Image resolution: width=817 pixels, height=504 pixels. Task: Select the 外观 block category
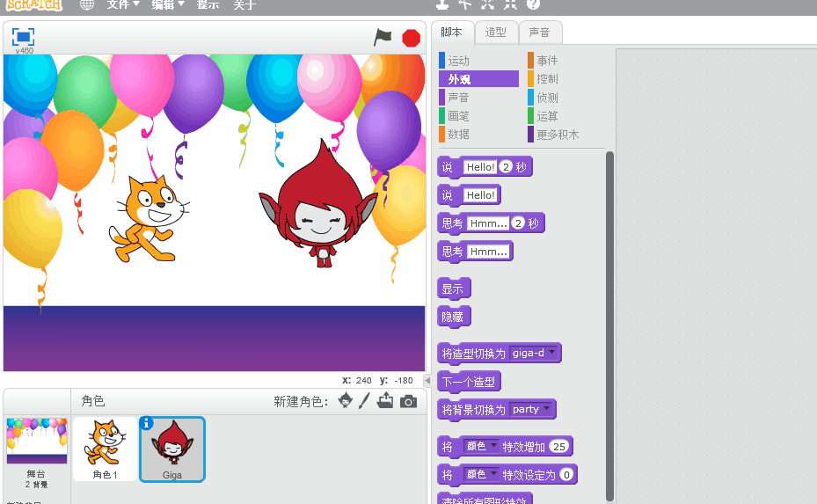pyautogui.click(x=478, y=78)
